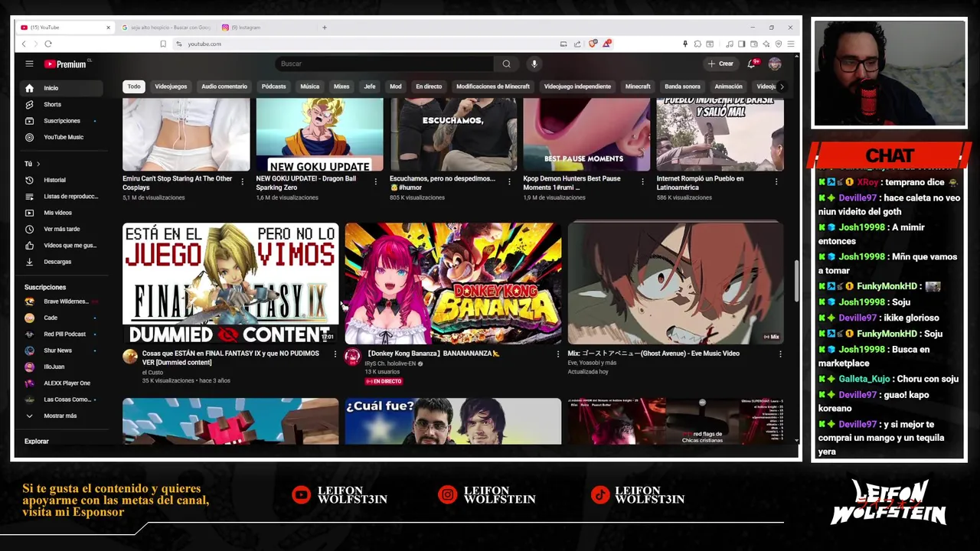Open more options for Final Fantasy IX video
The image size is (980, 551).
click(335, 354)
